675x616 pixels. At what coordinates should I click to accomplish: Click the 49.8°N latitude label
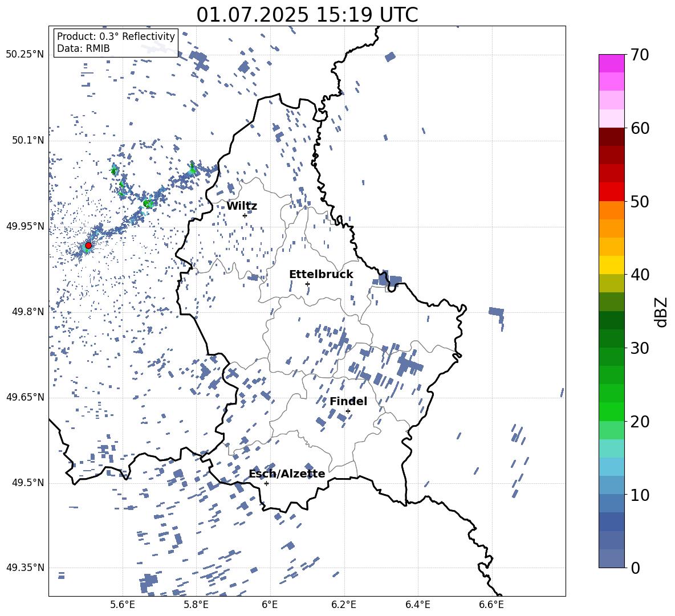(x=28, y=312)
